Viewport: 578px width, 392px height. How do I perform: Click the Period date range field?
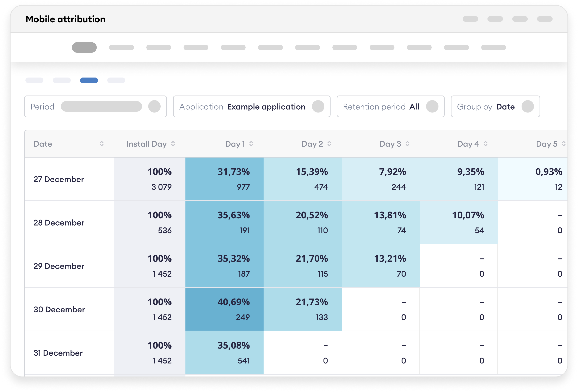[x=101, y=106]
